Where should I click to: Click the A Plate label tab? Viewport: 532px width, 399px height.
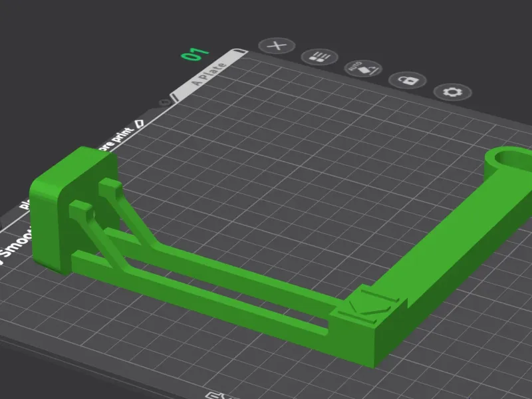click(x=208, y=74)
